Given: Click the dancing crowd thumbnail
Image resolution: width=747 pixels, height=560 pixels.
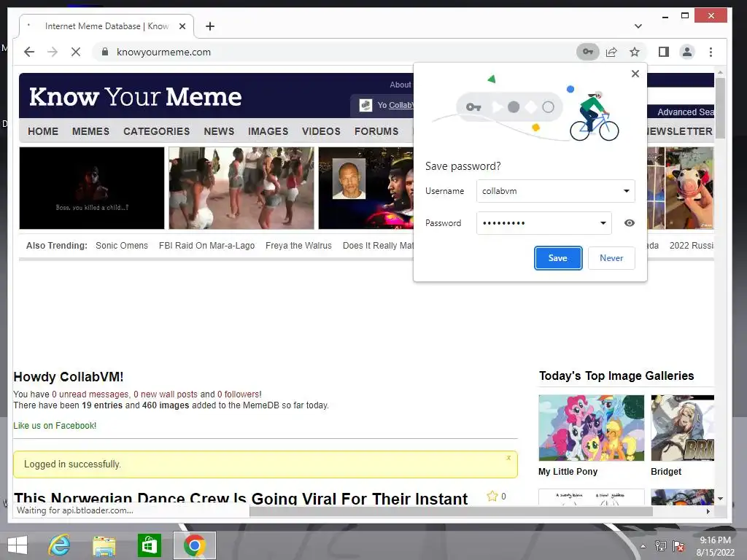Looking at the screenshot, I should click(x=241, y=188).
